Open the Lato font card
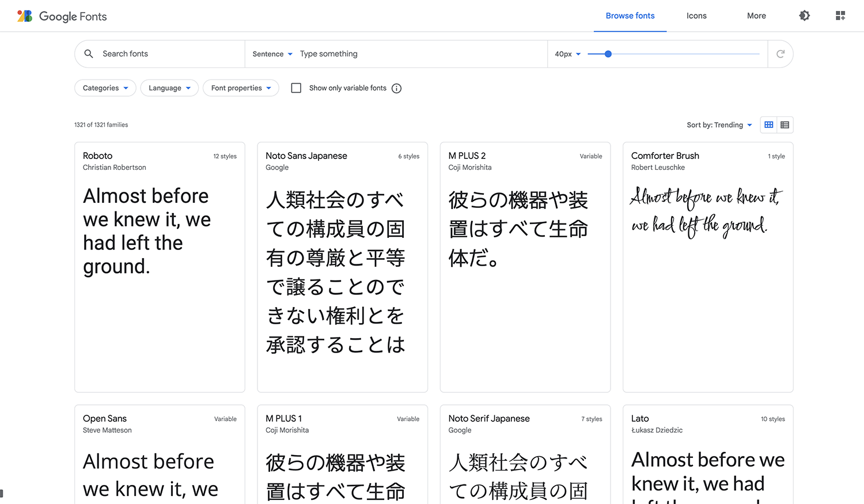864x504 pixels. 708,454
